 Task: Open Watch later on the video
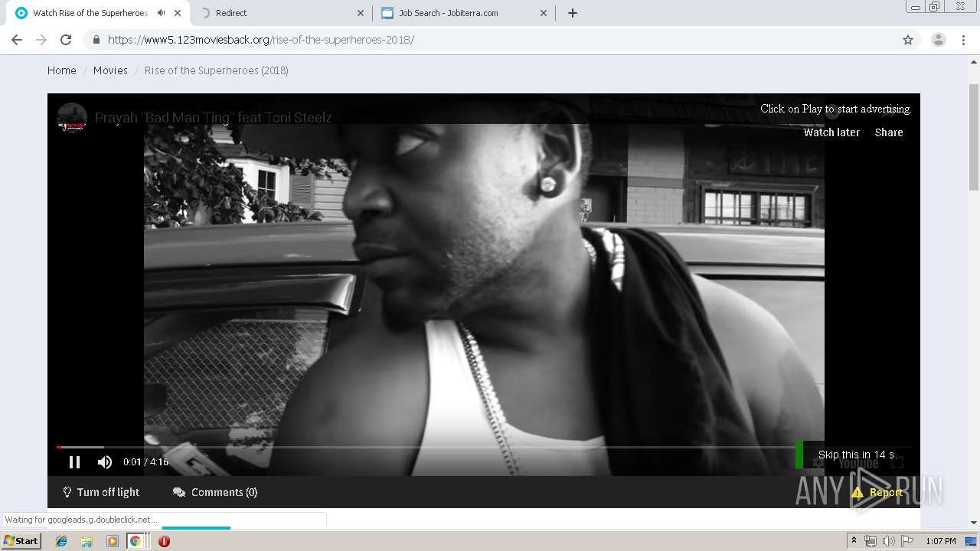pos(831,132)
